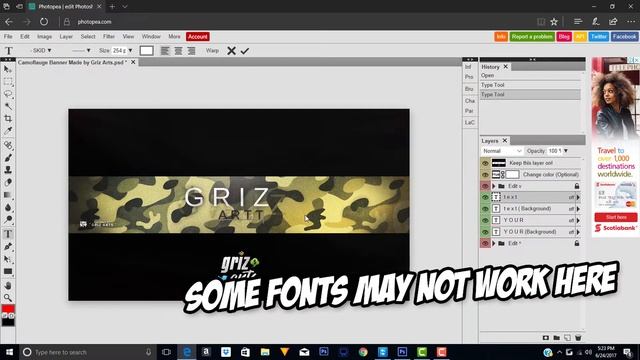This screenshot has width=640, height=360.
Task: Hide the 'Y O U R (Background)' layer
Action: click(485, 231)
